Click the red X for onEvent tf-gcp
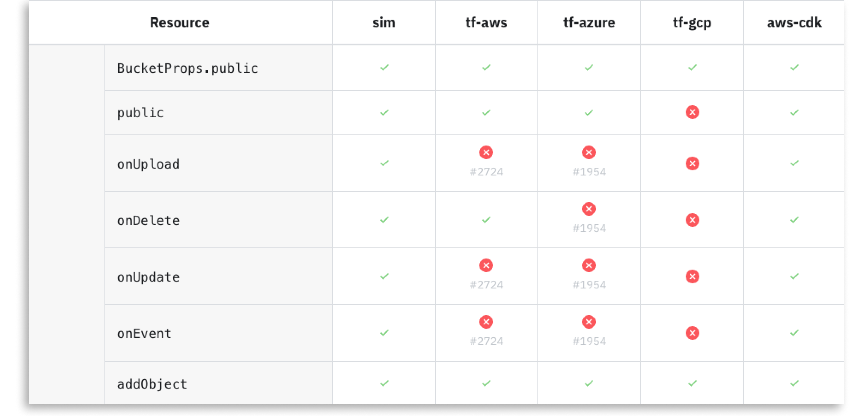This screenshot has height=416, width=868. (x=692, y=333)
